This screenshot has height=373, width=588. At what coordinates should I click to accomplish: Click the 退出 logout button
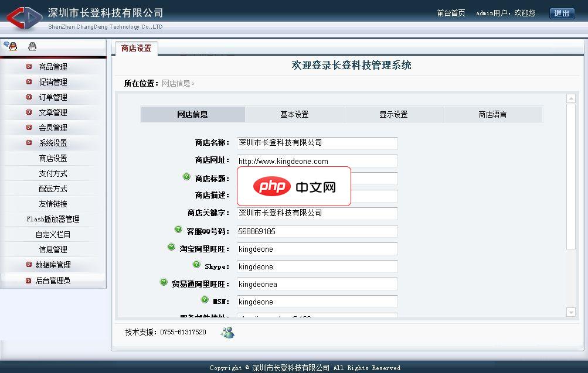(562, 13)
